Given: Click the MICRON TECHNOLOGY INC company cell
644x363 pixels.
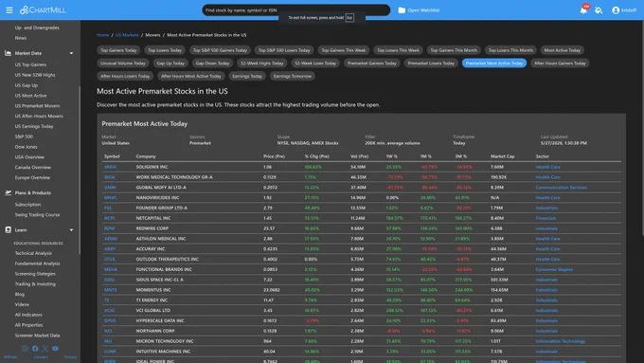Looking at the screenshot, I should pos(165,341).
